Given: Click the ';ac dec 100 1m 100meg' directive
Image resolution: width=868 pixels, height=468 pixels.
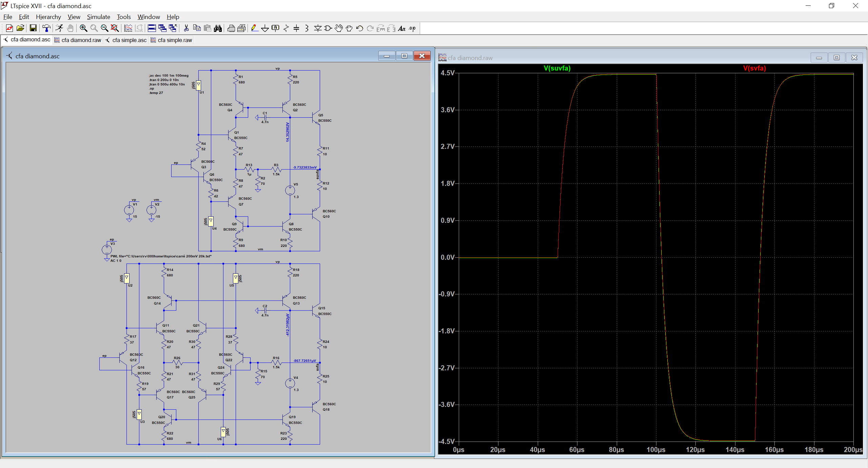Looking at the screenshot, I should (x=169, y=76).
